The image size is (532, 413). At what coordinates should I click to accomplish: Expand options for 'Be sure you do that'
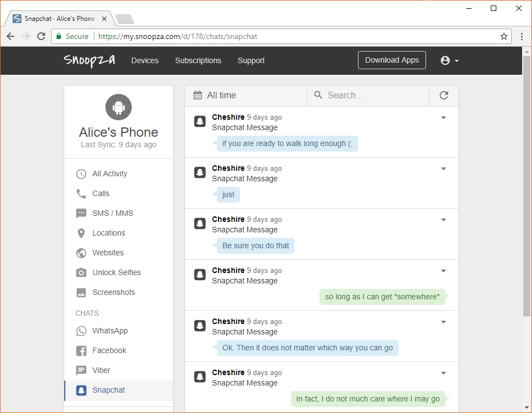(444, 220)
